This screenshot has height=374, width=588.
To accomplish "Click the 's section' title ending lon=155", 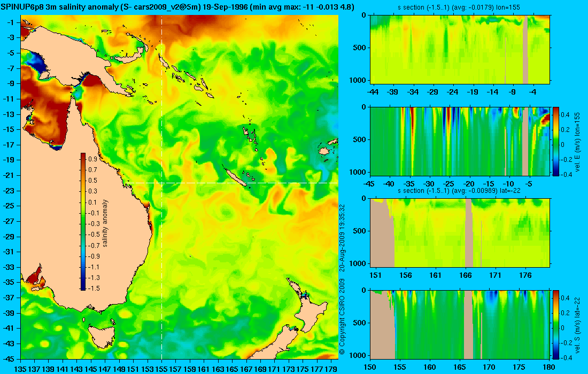I will [x=459, y=7].
